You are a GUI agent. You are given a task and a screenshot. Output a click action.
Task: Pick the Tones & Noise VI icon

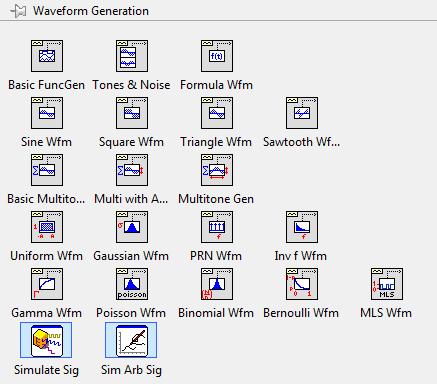click(x=132, y=56)
